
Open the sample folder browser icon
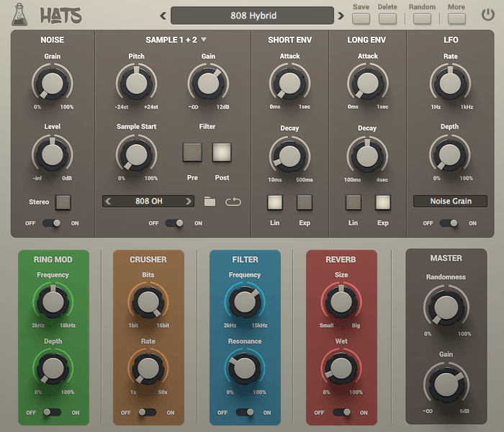(210, 202)
